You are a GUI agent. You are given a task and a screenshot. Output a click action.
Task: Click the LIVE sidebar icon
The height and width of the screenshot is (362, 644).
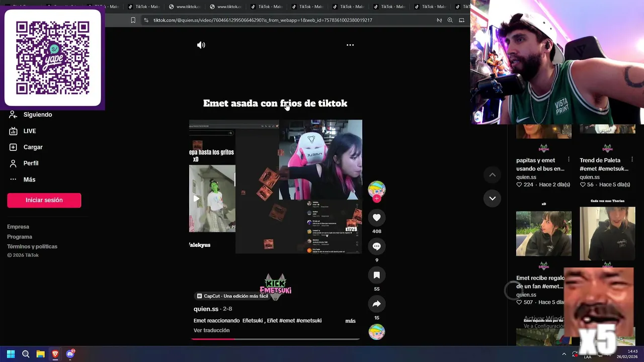(13, 131)
